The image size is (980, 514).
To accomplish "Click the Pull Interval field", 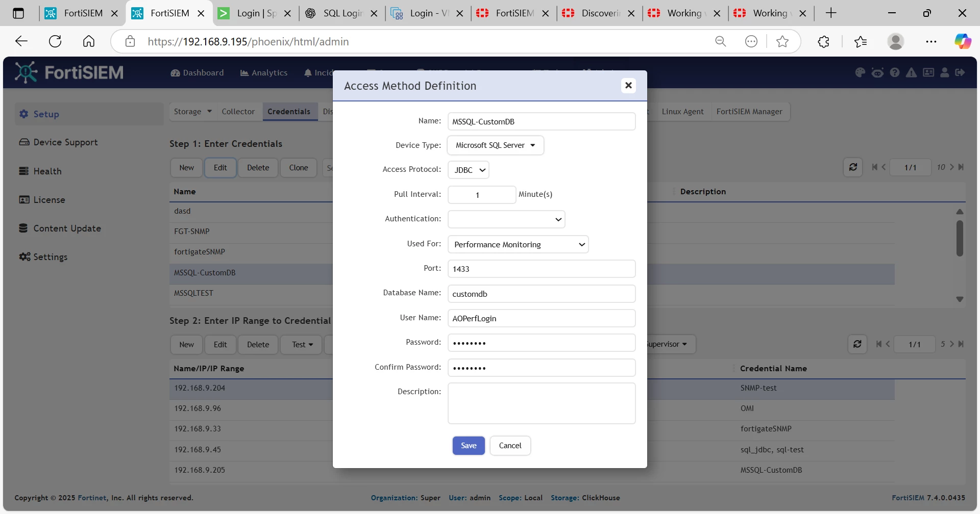I will click(x=482, y=195).
